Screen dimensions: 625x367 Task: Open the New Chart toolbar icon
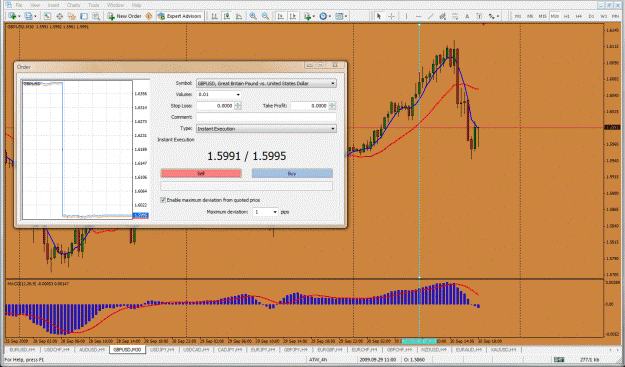(x=12, y=16)
